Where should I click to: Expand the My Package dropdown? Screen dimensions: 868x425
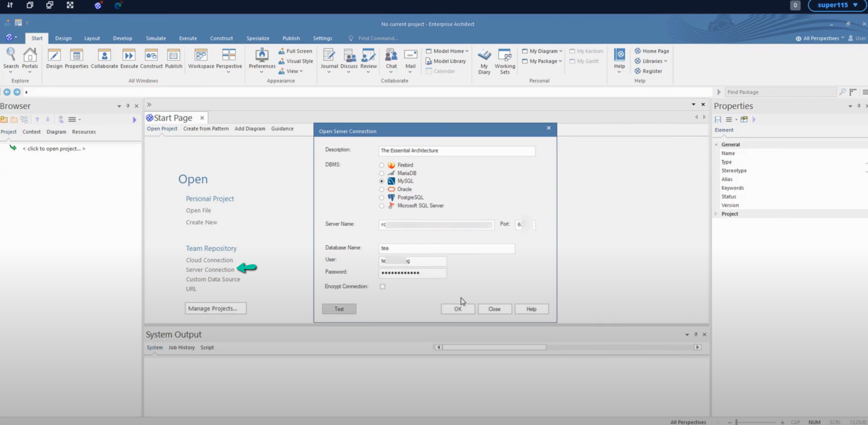(x=560, y=61)
